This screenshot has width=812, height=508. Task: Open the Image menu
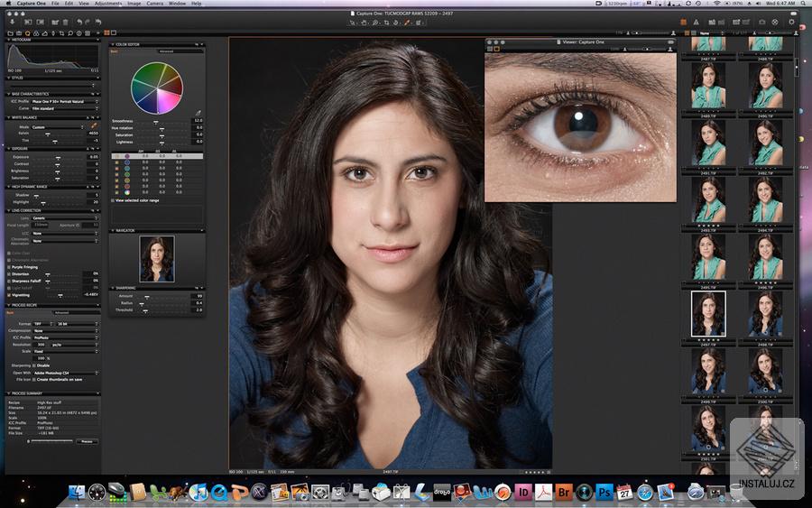pos(134,4)
